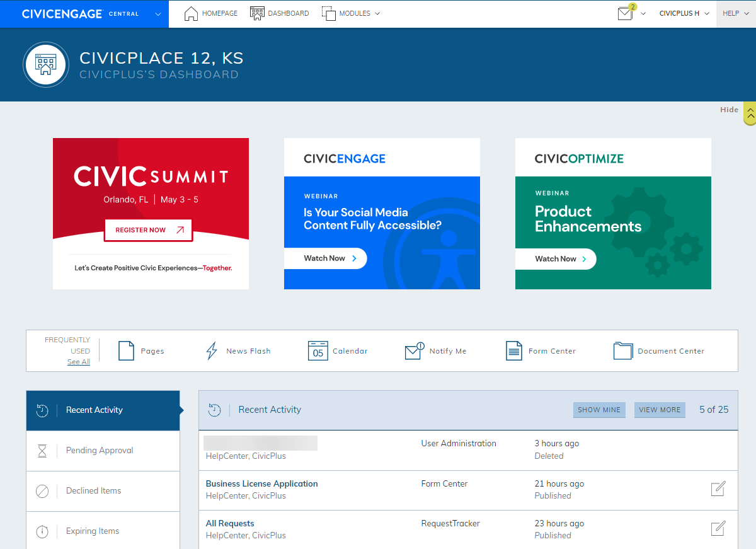Click Watch Now on CivicOptimize webinar
756x549 pixels.
click(x=556, y=259)
